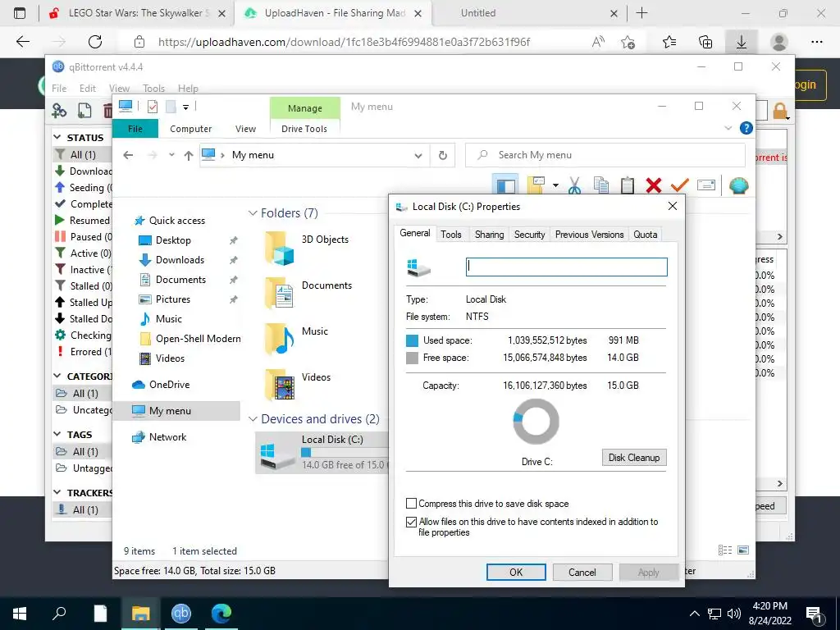Enable Compress this drive checkbox
Viewport: 840px width, 630px height.
(x=411, y=504)
